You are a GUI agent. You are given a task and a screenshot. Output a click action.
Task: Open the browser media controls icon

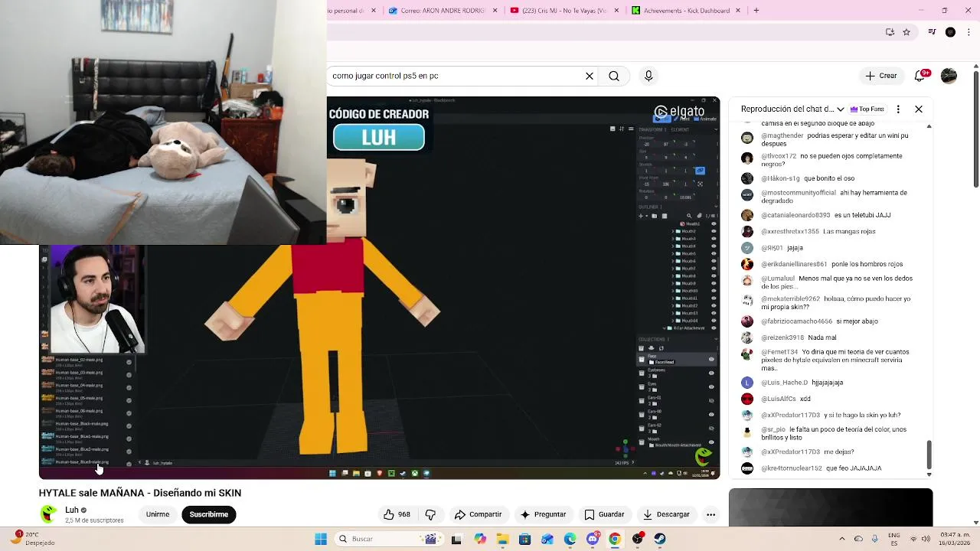coord(932,32)
